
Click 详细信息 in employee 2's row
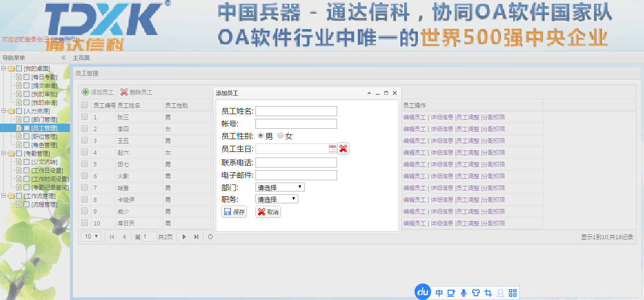(442, 129)
